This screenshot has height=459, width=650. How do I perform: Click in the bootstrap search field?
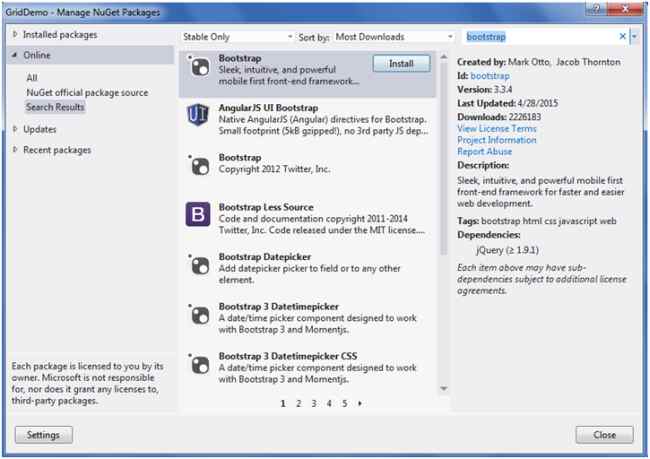pos(541,37)
